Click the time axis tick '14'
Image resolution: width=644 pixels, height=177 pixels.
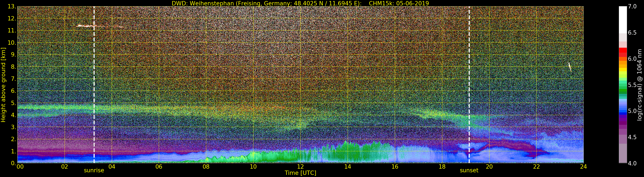[347, 166]
